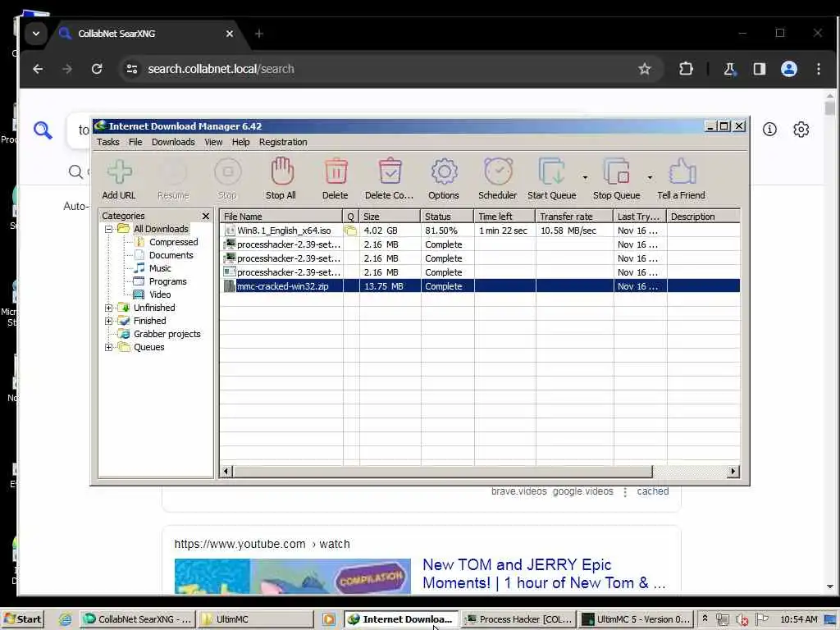Toggle the browser side panel icon

pyautogui.click(x=760, y=69)
